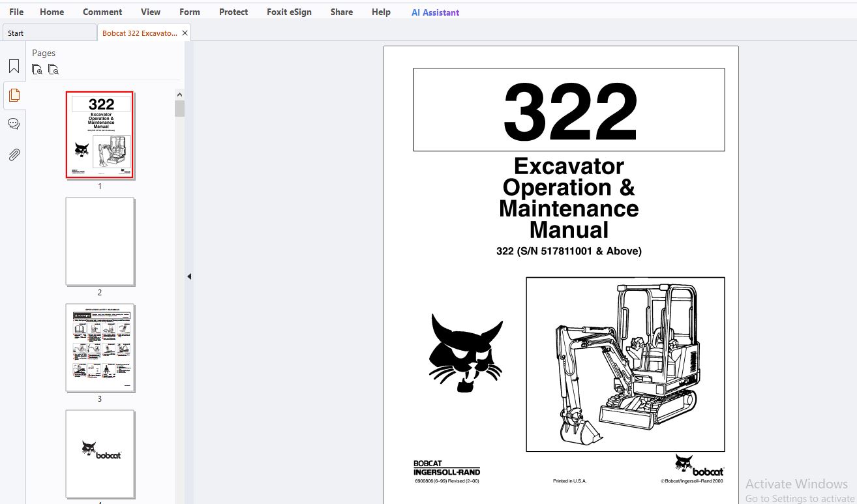Click the page number 3 label

point(100,399)
